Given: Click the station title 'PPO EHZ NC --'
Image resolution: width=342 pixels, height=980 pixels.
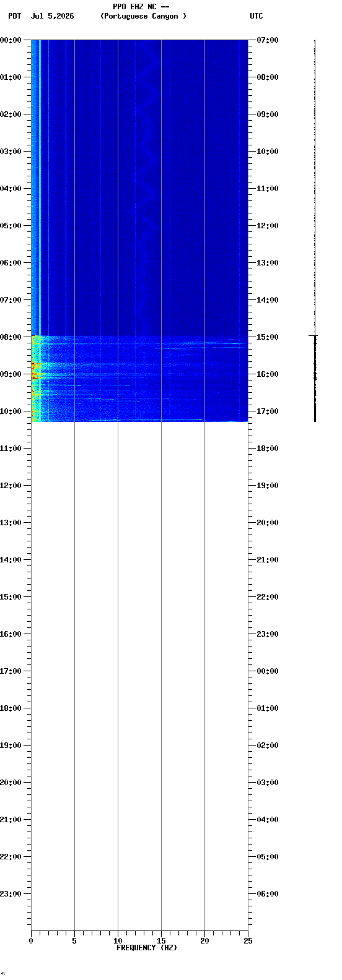Looking at the screenshot, I should click(x=141, y=7).
